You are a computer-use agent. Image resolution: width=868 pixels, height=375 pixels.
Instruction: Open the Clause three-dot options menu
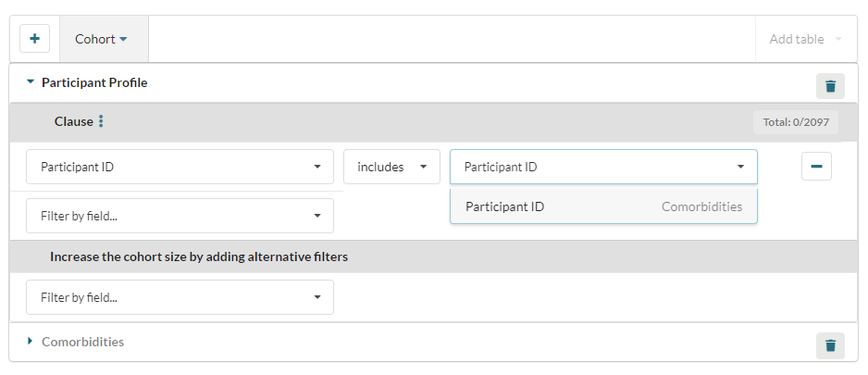(x=102, y=121)
